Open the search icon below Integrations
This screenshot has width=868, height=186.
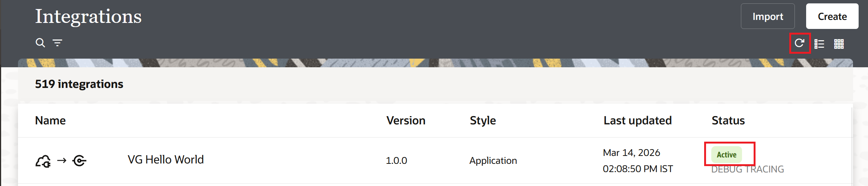coord(40,43)
